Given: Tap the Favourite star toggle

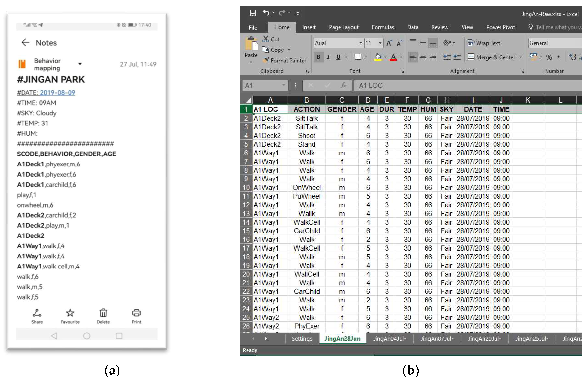Looking at the screenshot, I should tap(70, 313).
